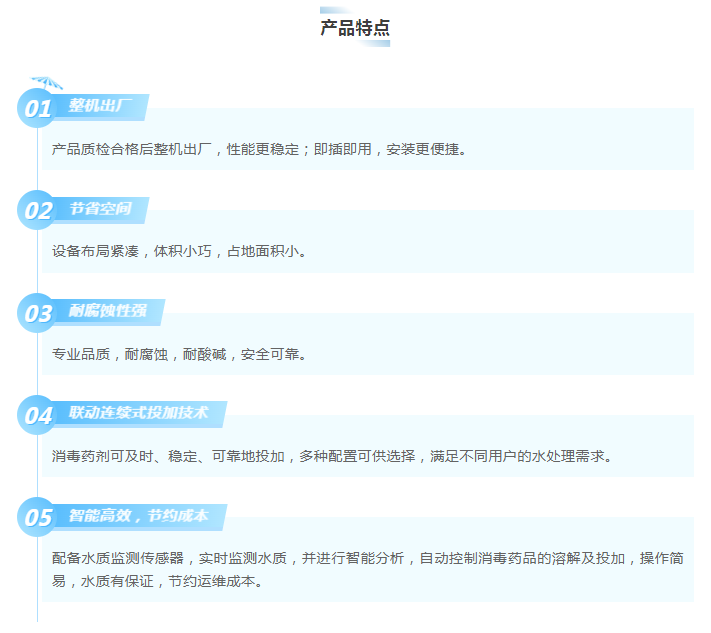Click the round 05 number badge

(x=38, y=517)
